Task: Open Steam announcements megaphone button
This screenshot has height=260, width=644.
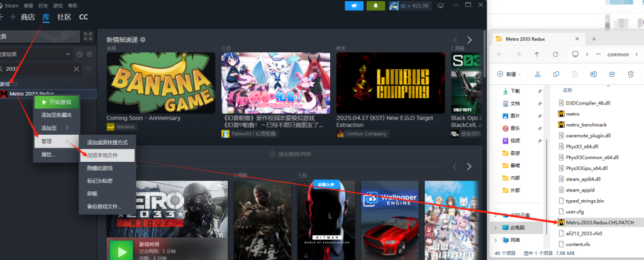Action: tap(354, 5)
